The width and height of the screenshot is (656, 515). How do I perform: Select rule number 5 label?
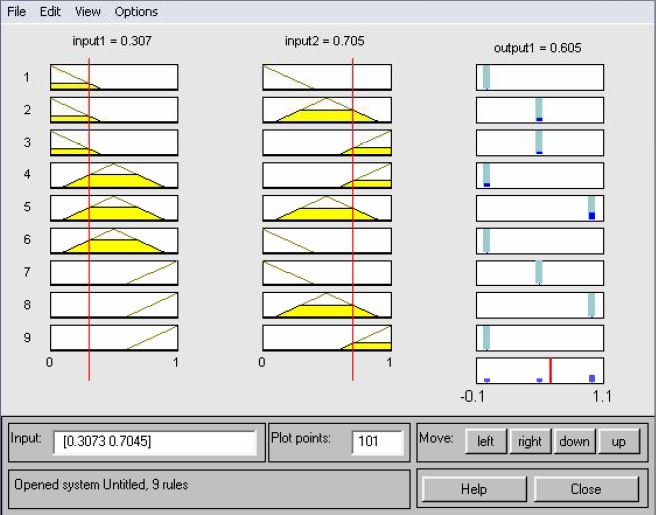(27, 207)
